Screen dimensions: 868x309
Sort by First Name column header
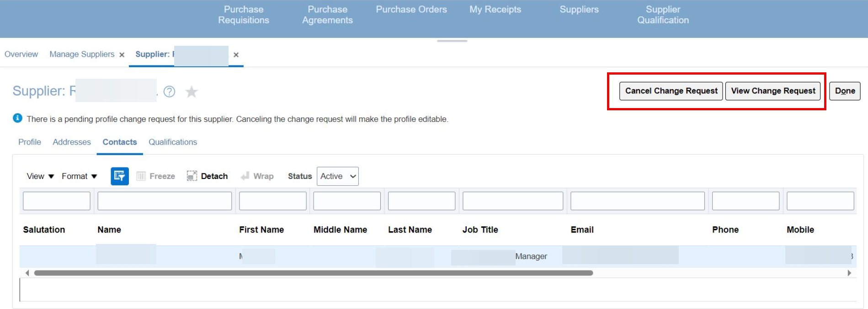pyautogui.click(x=261, y=230)
